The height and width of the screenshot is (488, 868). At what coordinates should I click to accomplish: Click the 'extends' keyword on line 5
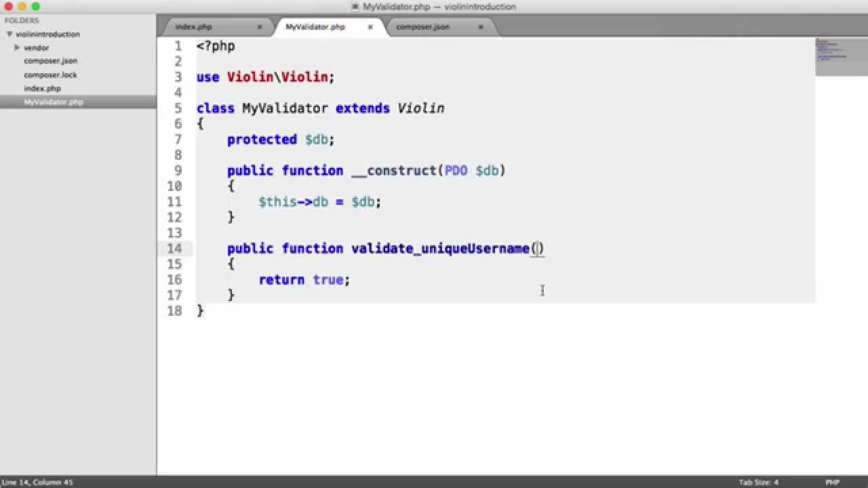click(363, 108)
